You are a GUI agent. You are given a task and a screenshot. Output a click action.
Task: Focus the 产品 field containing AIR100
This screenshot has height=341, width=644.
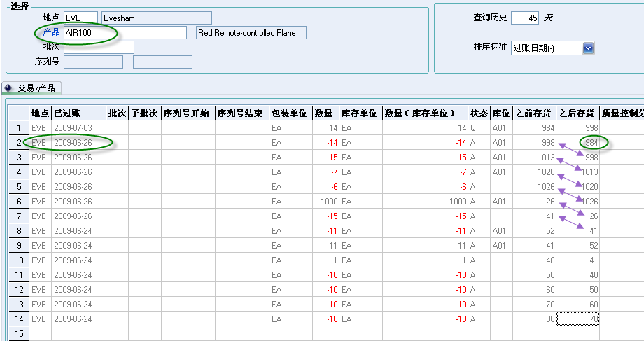click(125, 33)
